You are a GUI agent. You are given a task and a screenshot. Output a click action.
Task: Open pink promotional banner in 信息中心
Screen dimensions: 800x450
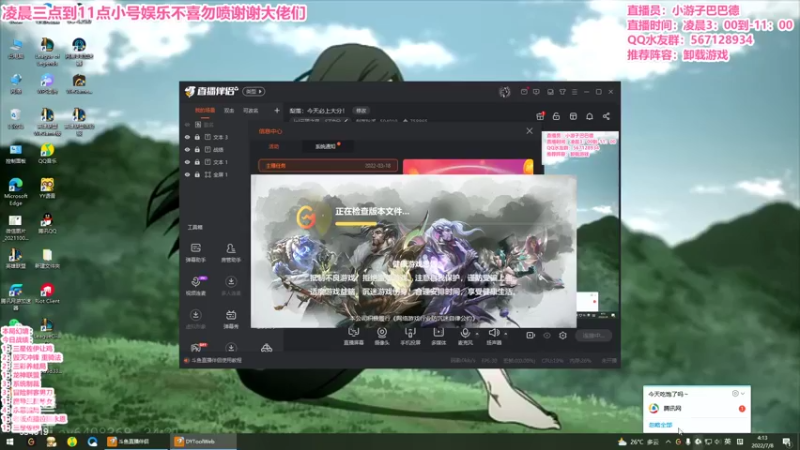(x=468, y=167)
